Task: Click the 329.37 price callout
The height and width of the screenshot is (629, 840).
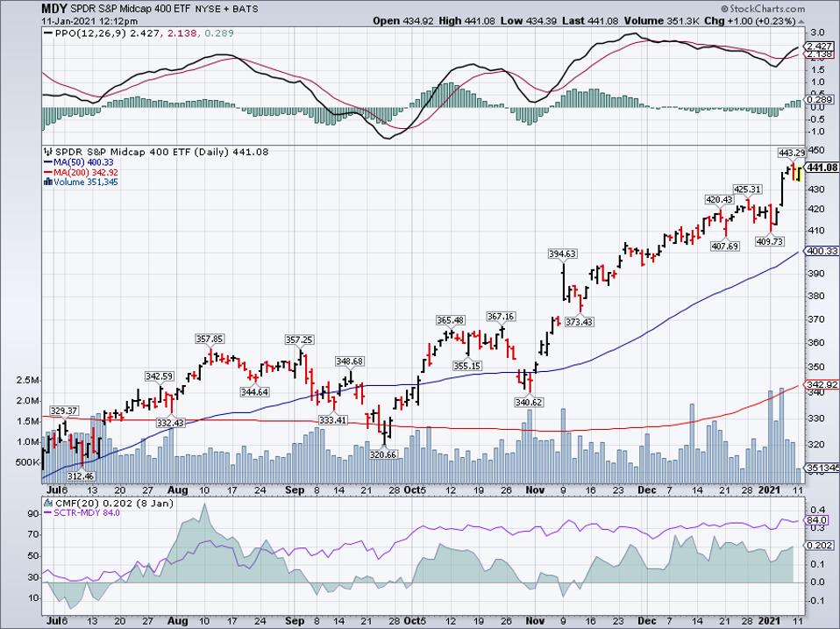Action: point(64,411)
